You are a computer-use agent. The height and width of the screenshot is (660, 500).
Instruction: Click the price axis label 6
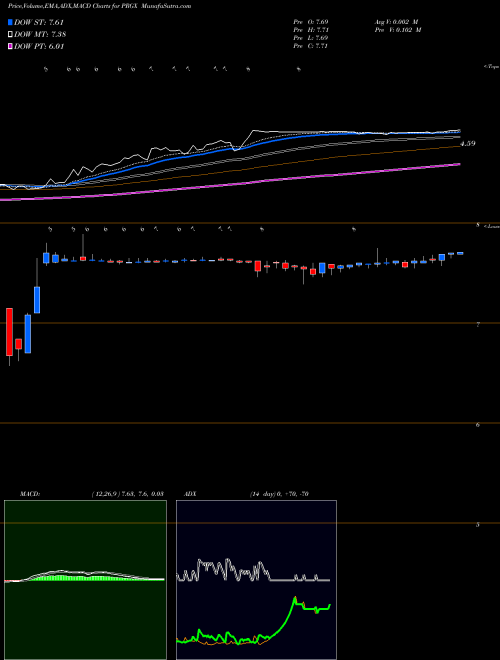[478, 425]
